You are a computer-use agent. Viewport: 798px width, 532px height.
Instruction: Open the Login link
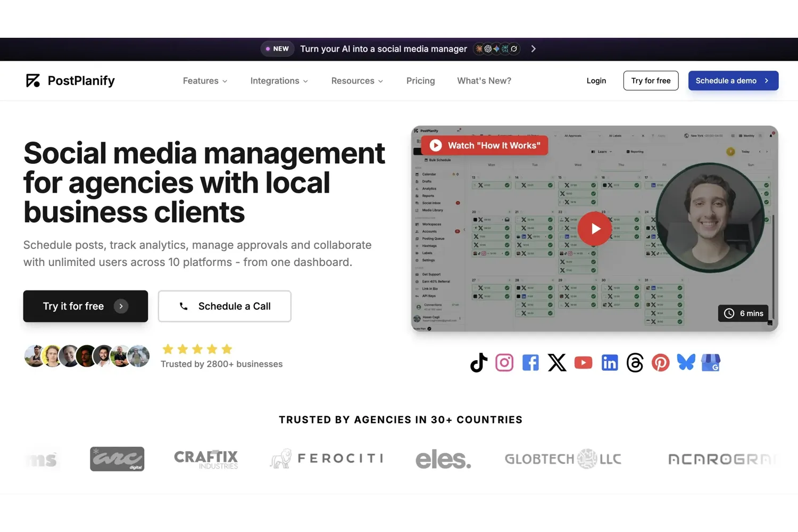pyautogui.click(x=596, y=81)
